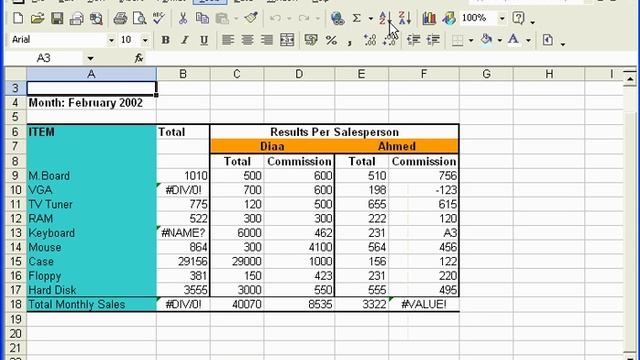The width and height of the screenshot is (640, 360).
Task: Activate the Format Painter brush
Action: click(x=251, y=18)
